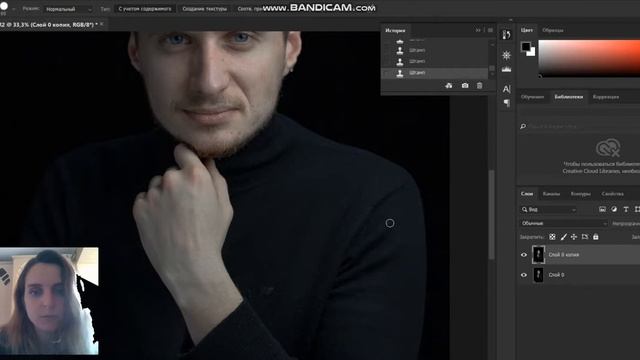The height and width of the screenshot is (360, 640).
Task: Open the Обучение (Learn) tab
Action: click(533, 97)
